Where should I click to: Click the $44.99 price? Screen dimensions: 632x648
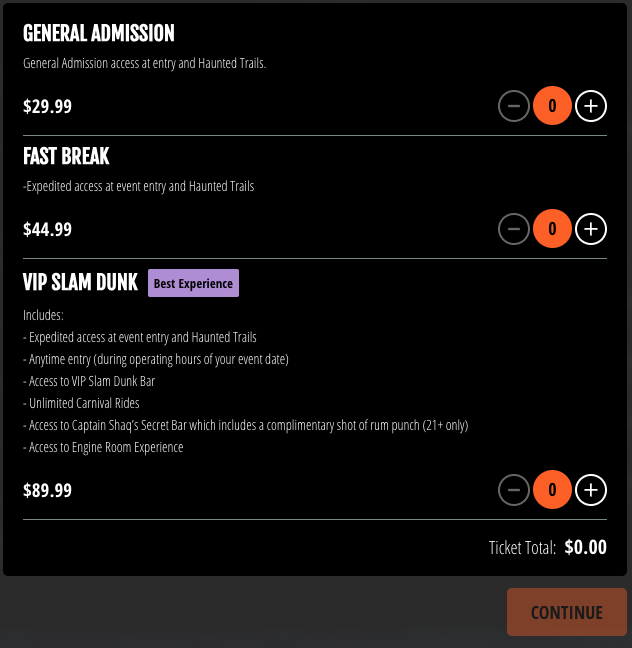(x=47, y=229)
